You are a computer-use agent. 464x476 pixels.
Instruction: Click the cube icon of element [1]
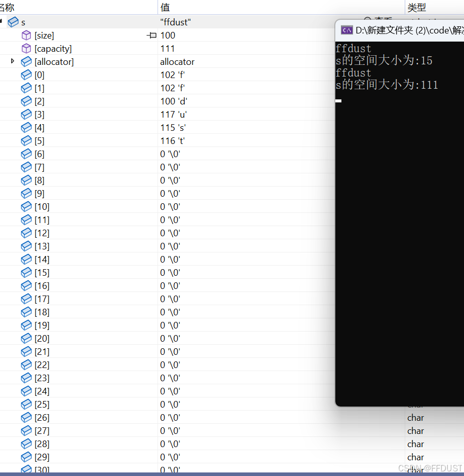(26, 88)
